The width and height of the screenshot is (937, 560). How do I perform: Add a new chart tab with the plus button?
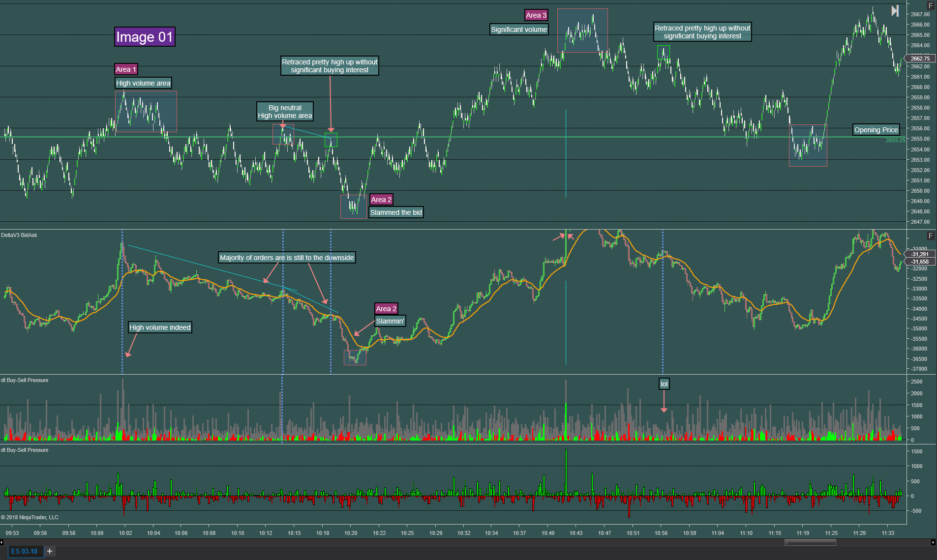pyautogui.click(x=49, y=551)
